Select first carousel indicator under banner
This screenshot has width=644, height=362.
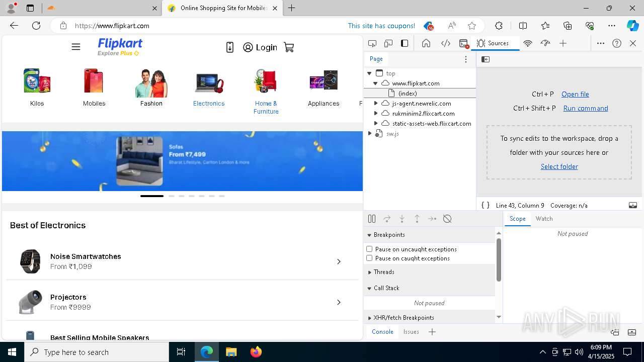coord(152,196)
